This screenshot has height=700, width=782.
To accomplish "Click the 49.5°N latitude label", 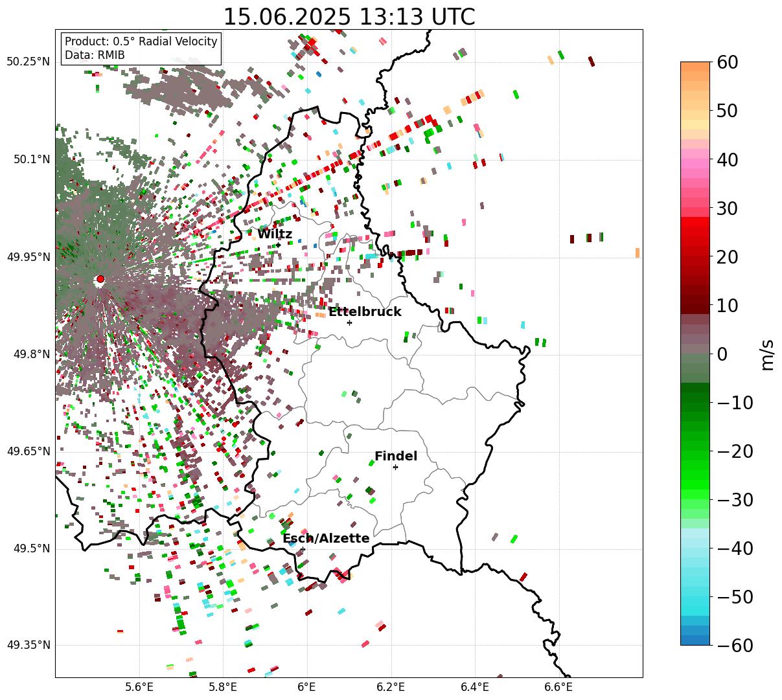I will point(31,549).
